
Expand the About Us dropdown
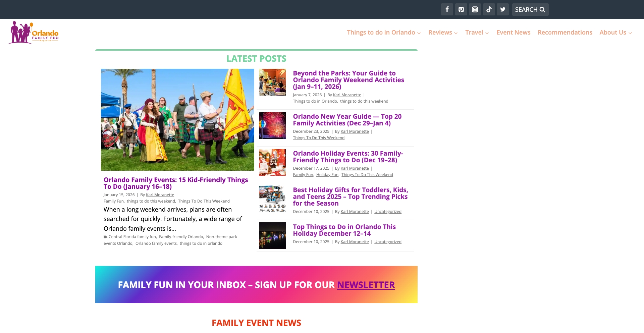pos(613,32)
